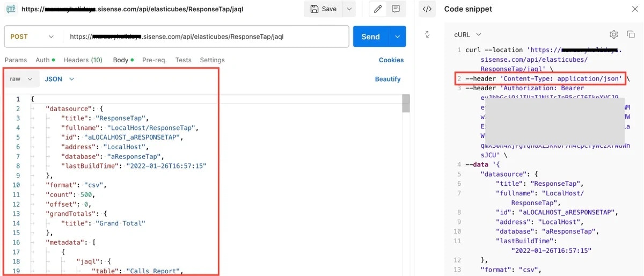The image size is (644, 276).
Task: Close the Code snippet panel
Action: coord(634,9)
